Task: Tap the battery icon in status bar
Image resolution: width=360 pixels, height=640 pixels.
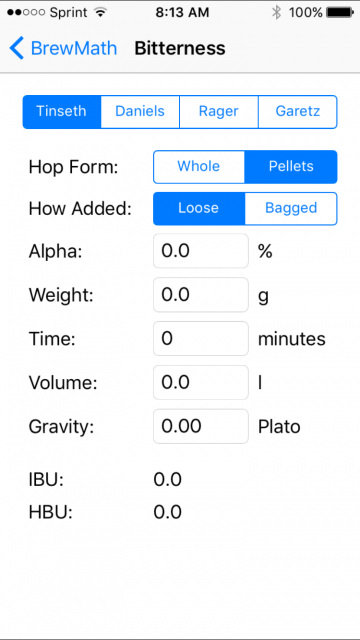Action: [x=340, y=12]
